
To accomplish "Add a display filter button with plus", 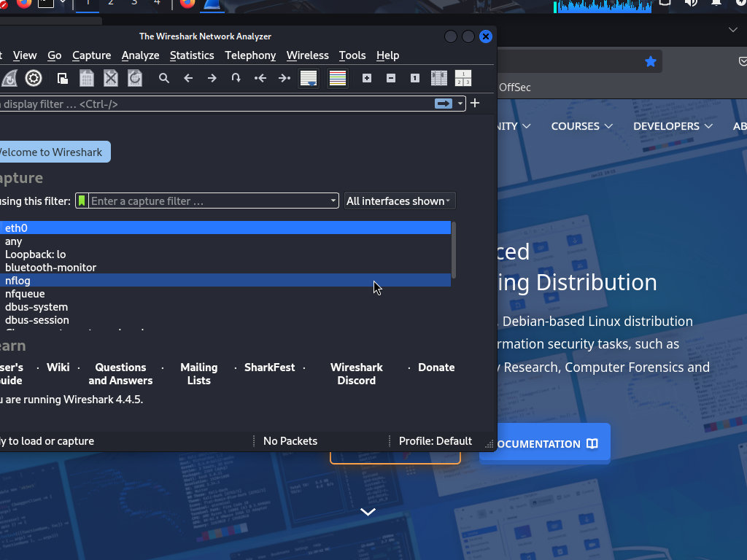I will coord(475,104).
